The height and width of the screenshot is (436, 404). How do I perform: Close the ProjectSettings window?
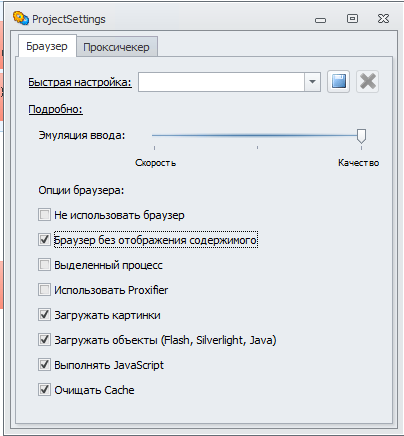(x=383, y=19)
